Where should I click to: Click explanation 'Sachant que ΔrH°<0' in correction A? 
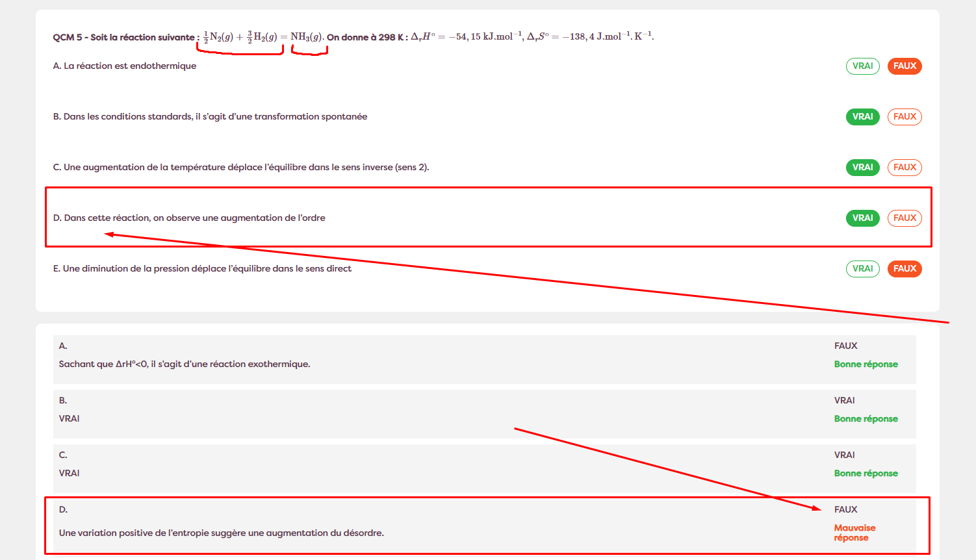[x=185, y=364]
